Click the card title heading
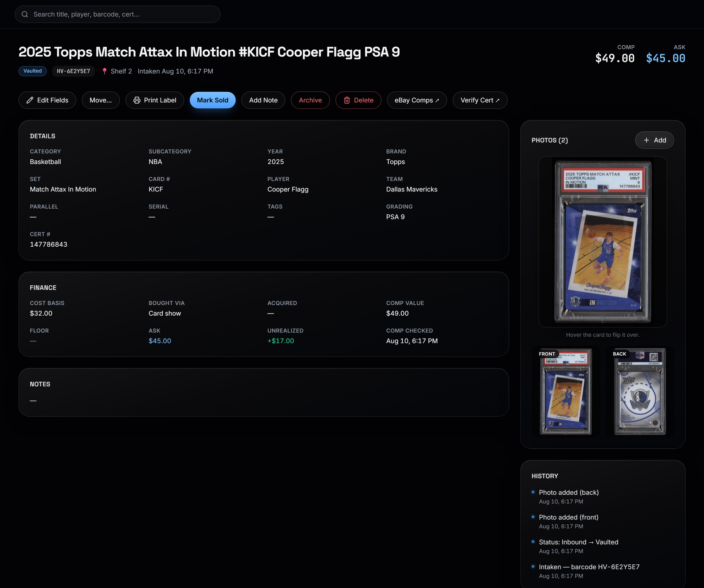Screen dimensions: 704x588 coord(209,52)
